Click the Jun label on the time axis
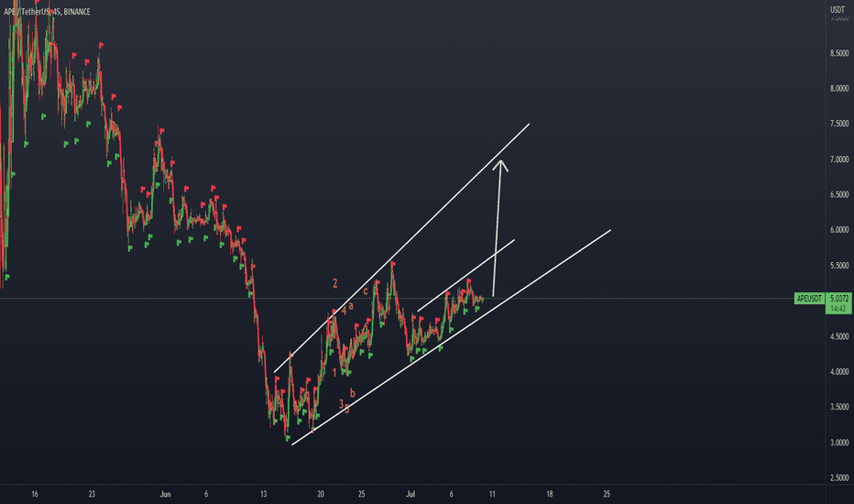The image size is (854, 504). pos(165,494)
